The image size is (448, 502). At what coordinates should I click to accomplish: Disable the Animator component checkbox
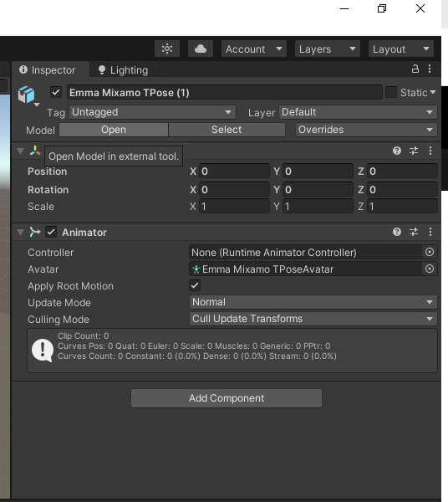click(x=51, y=232)
